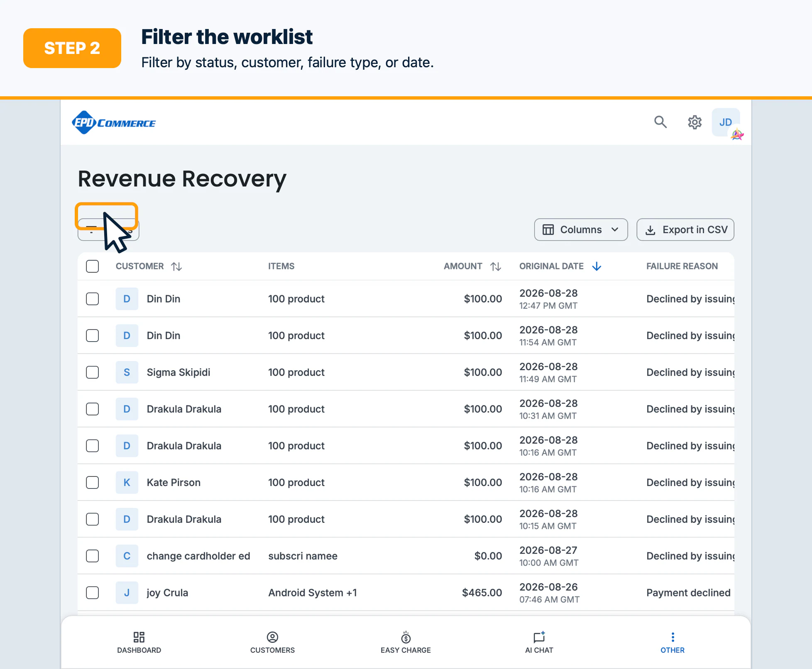Click the Dashboard grid icon
Viewport: 812px width, 669px height.
click(139, 637)
